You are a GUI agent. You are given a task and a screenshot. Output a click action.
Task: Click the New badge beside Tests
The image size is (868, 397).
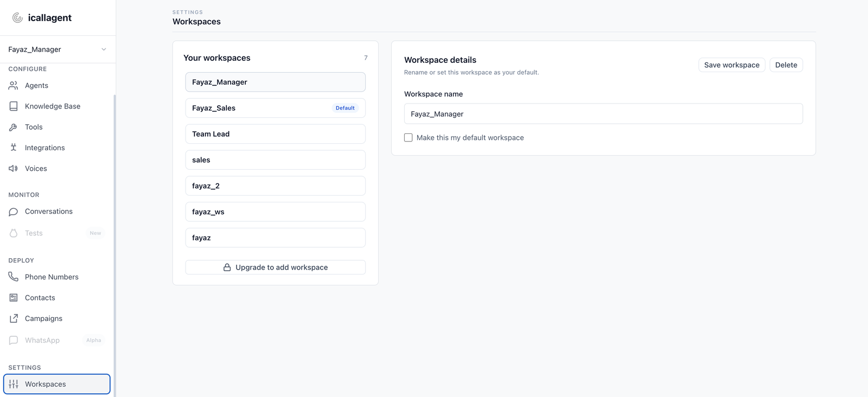(x=95, y=233)
